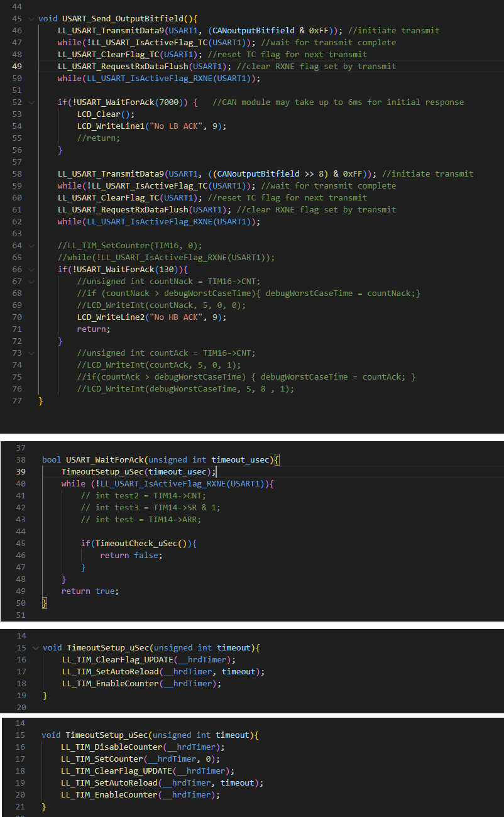Click '//LCD_WriteInt(countAck, 5, 0, 1);' comment
Viewport: 504px width, 817px height.
[x=159, y=365]
